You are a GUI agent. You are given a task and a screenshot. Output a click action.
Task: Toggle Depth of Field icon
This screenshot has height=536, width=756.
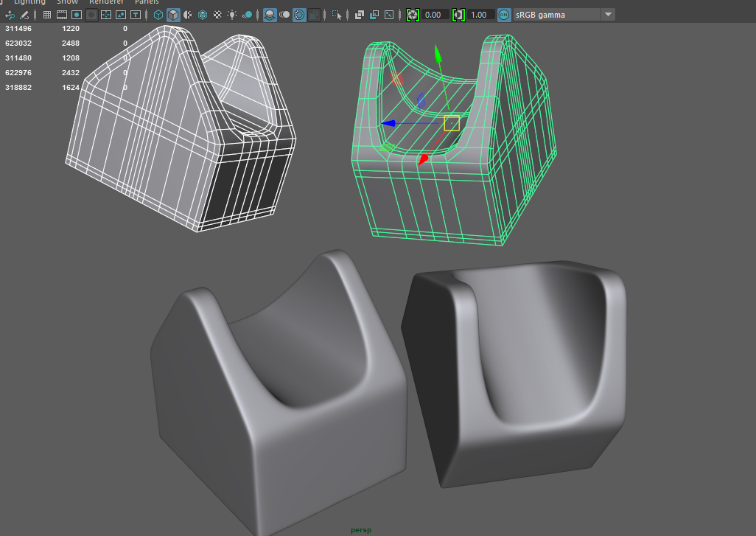[314, 15]
